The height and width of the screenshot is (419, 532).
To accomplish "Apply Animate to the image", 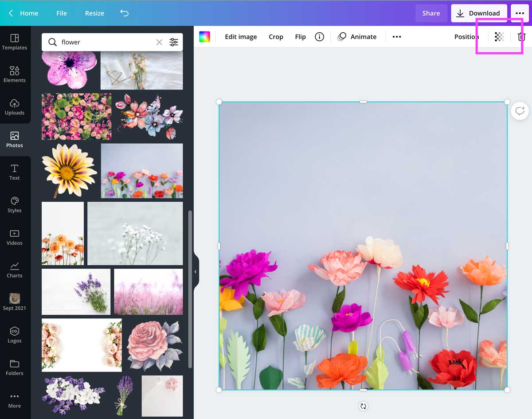I will (x=364, y=37).
